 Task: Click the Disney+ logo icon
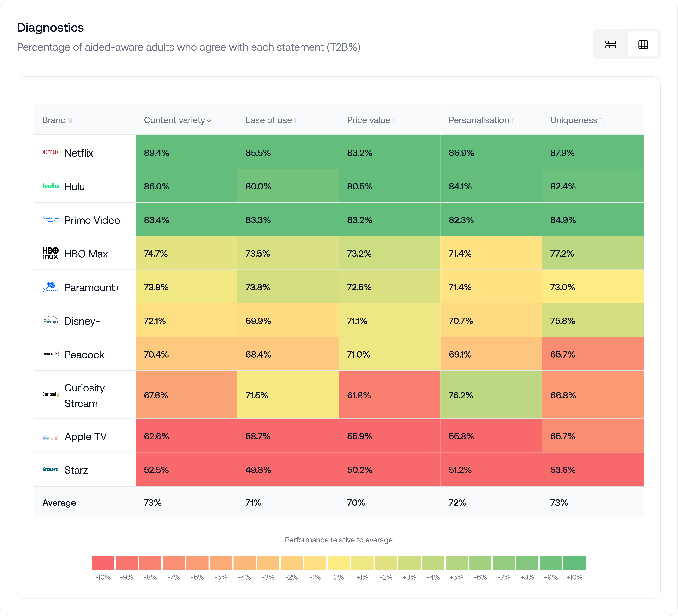50,321
